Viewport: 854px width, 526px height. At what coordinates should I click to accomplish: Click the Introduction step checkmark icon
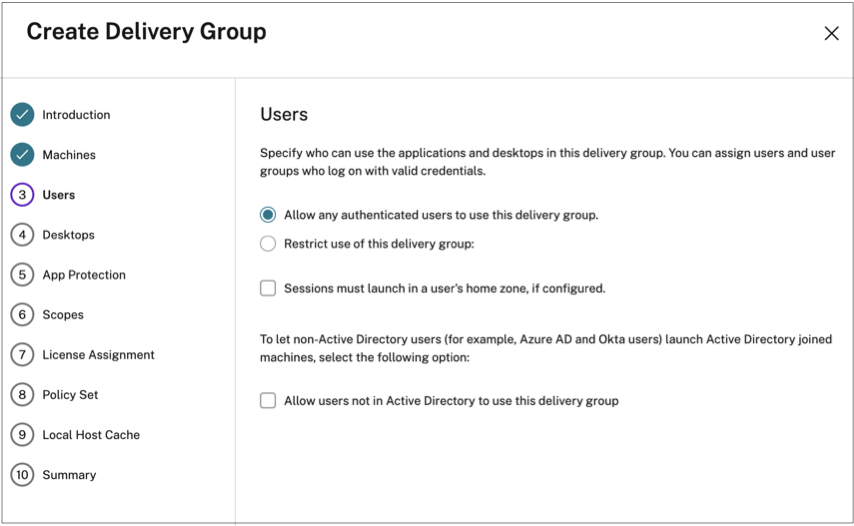22,115
